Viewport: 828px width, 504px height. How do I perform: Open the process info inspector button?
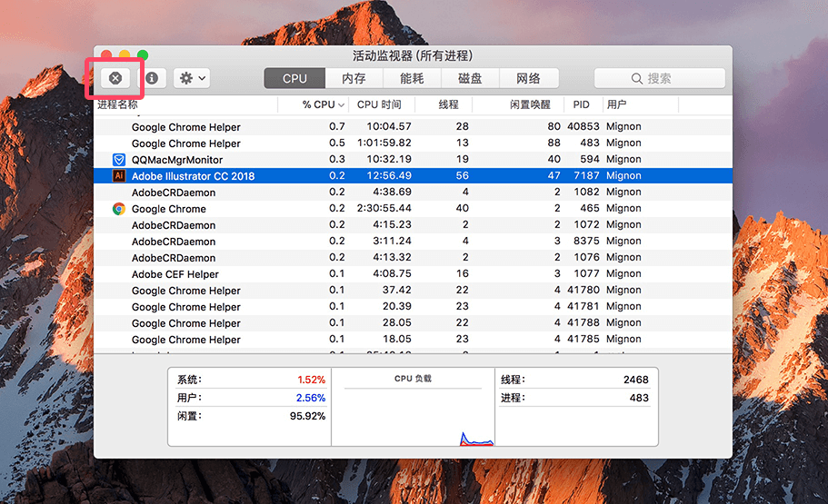click(152, 78)
